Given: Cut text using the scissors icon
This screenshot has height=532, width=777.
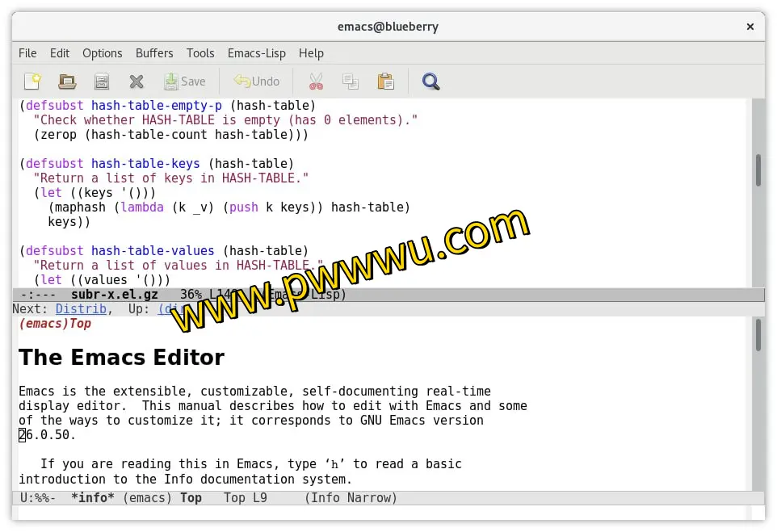Looking at the screenshot, I should point(315,81).
